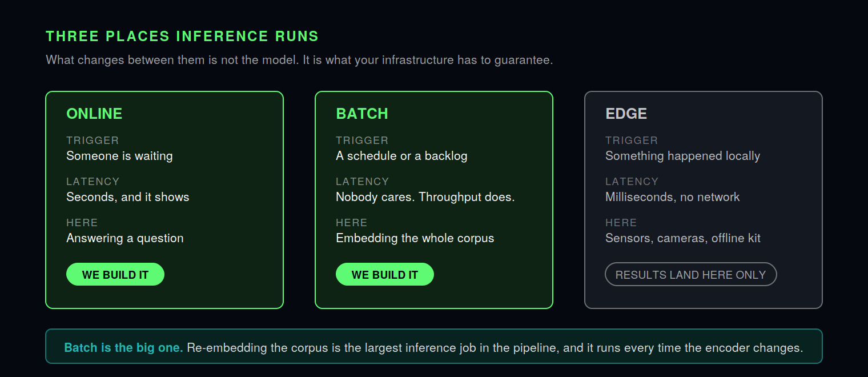This screenshot has width=868, height=377.
Task: Click 'Sensors, cameras, offline kit' text
Action: [683, 238]
